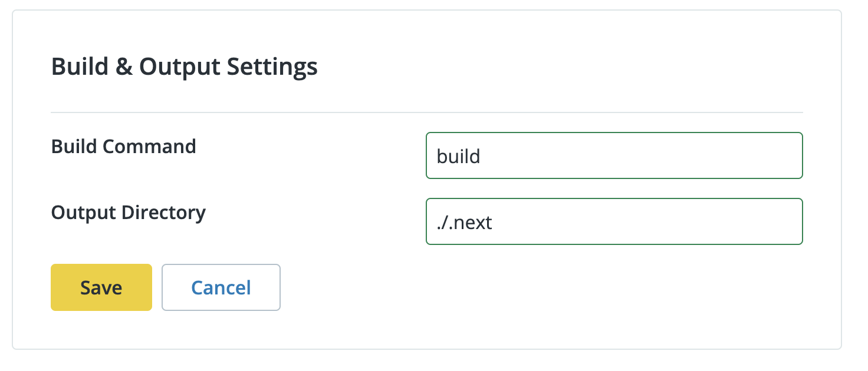Place cursor in the Build Command box
868x371 pixels.
613,155
